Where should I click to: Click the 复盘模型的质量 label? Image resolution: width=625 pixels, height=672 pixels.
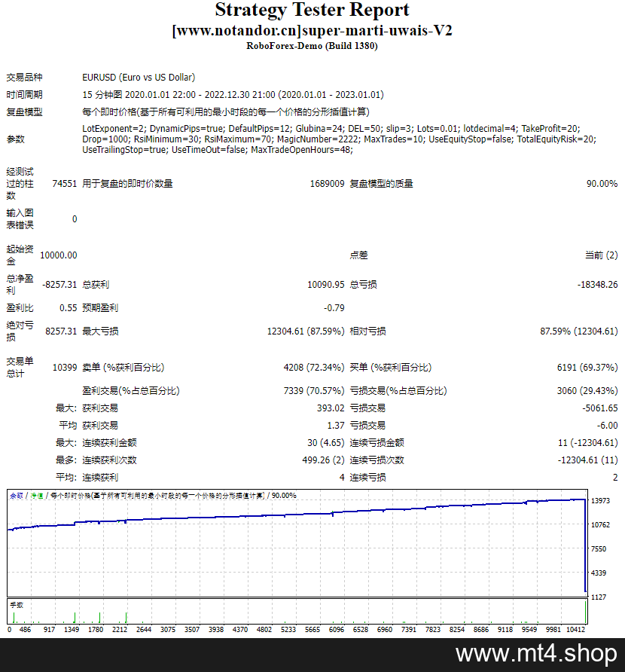pyautogui.click(x=382, y=184)
